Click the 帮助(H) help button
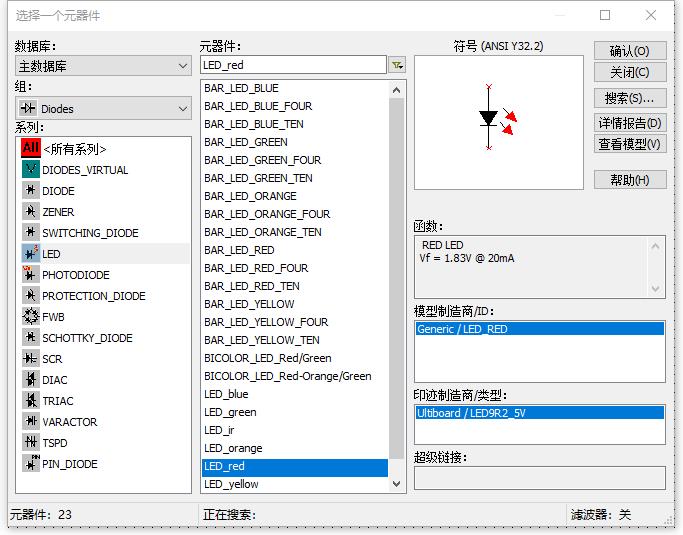Viewport: 683px width, 535px height. 630,179
